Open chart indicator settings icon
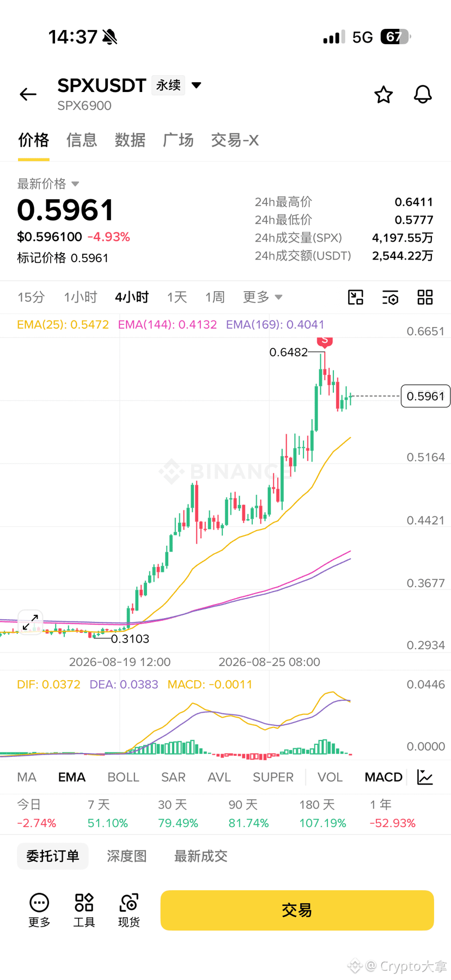 391,297
